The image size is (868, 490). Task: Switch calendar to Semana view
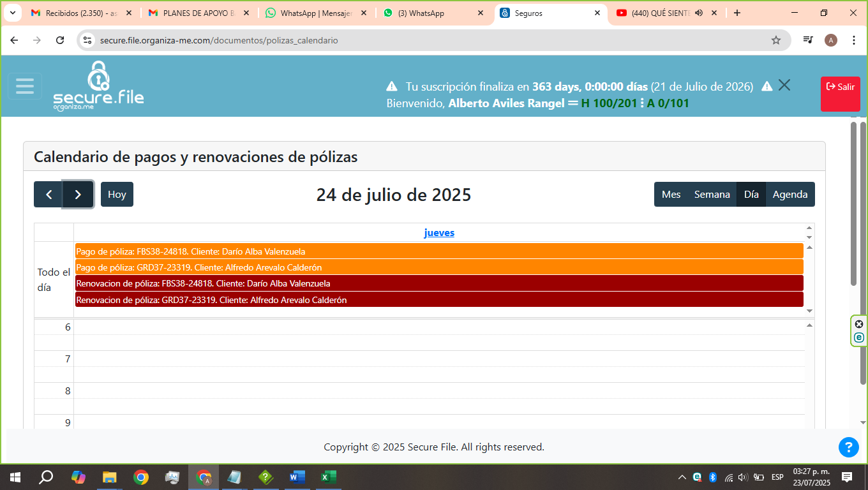click(712, 195)
